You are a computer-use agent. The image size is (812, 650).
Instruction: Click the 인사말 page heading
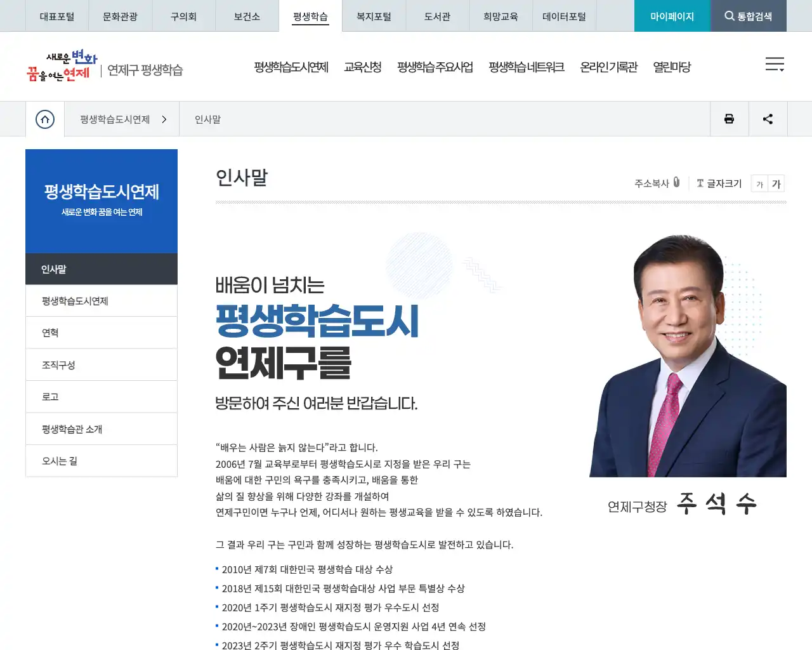click(x=242, y=177)
